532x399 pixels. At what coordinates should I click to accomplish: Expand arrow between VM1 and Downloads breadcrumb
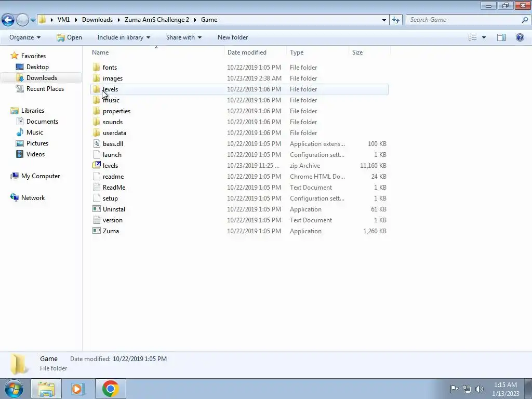(x=76, y=20)
